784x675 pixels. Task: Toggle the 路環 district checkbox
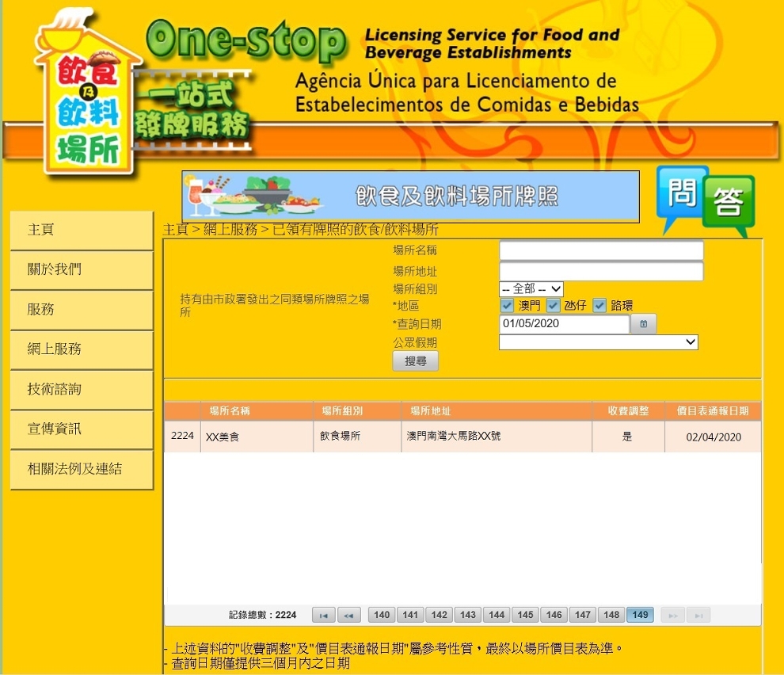(x=599, y=306)
